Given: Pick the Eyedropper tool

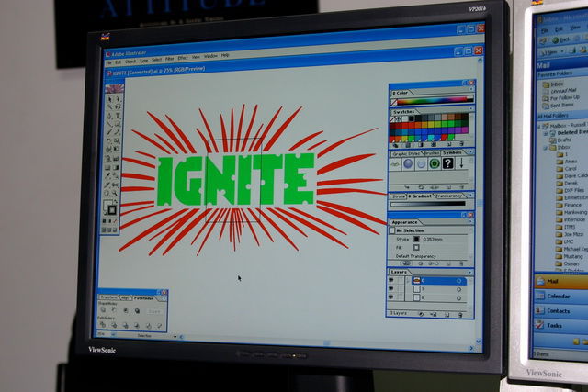Looking at the screenshot, I should [108, 175].
